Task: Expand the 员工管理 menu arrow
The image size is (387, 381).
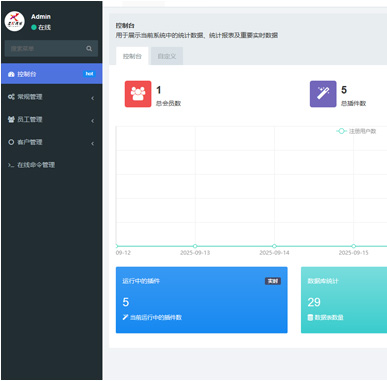Action: [x=93, y=121]
